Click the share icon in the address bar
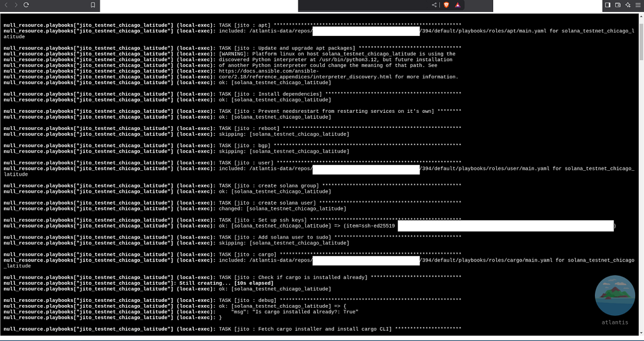This screenshot has width=644, height=341. 434,5
